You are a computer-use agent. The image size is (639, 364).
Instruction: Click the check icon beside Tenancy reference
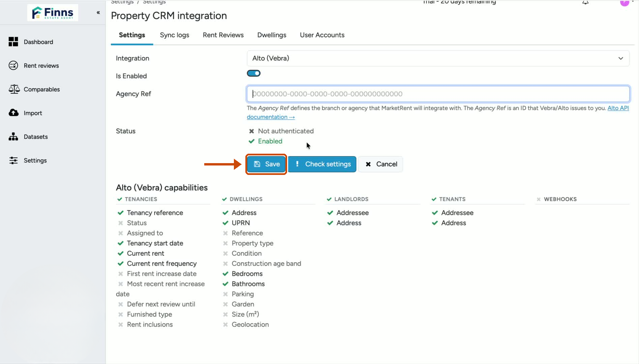coord(121,213)
